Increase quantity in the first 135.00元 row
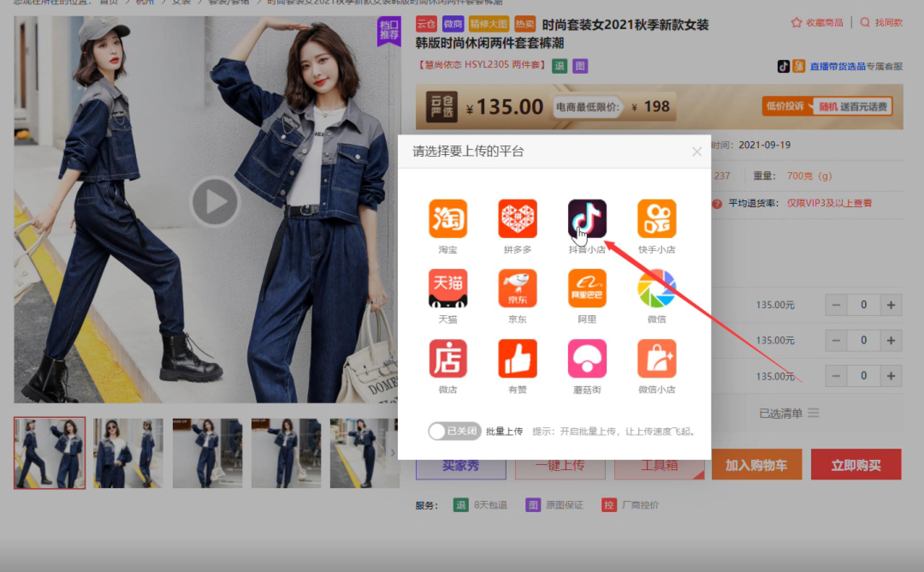924x572 pixels. tap(891, 305)
